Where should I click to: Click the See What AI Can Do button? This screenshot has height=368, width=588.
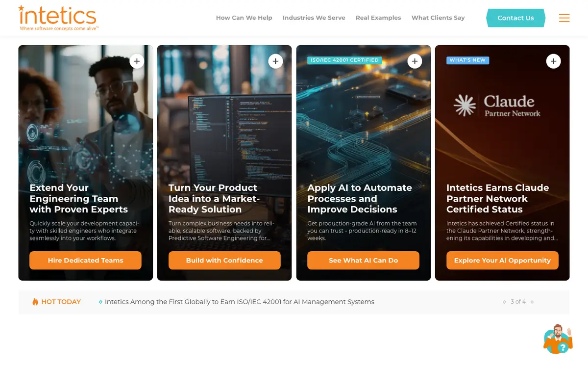[363, 261]
